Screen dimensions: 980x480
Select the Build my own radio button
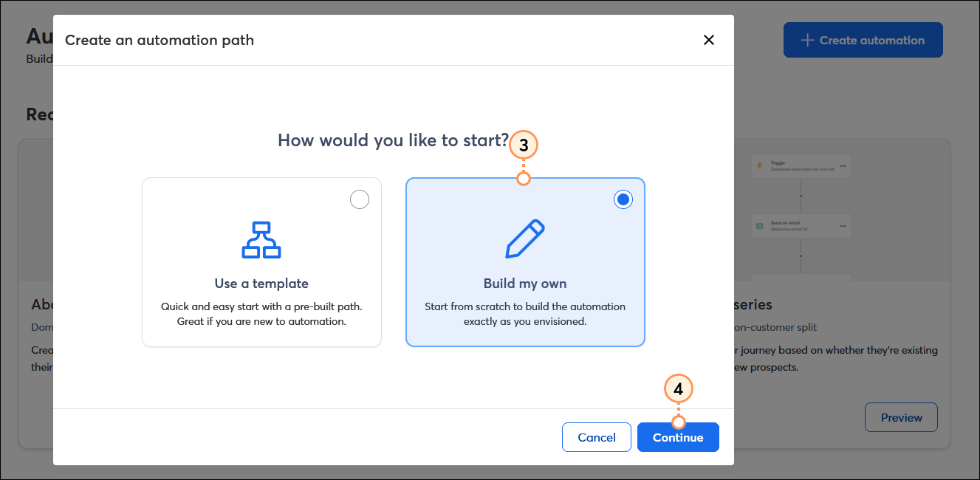pyautogui.click(x=623, y=199)
